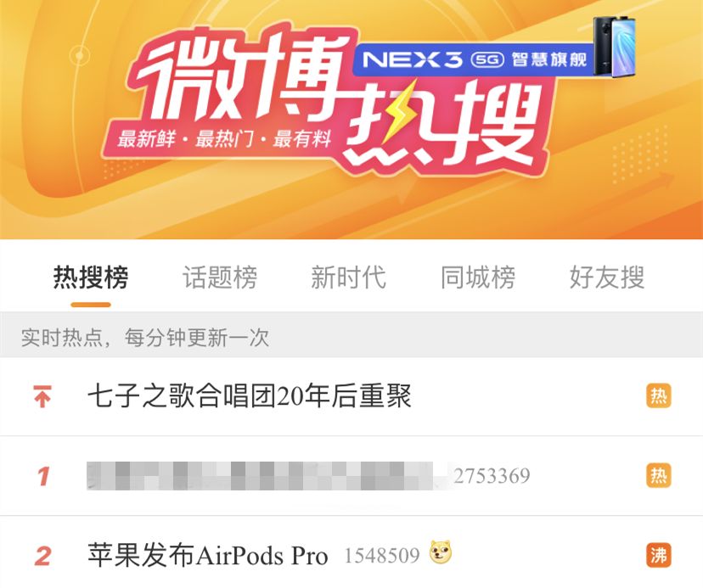Tap the lightning bolt in the banner logo
This screenshot has width=703, height=588.
point(398,109)
